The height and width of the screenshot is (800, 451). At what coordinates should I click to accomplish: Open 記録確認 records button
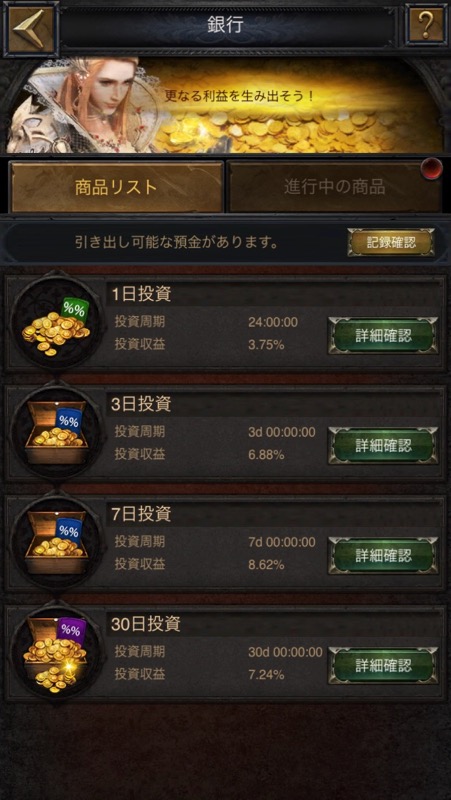(x=391, y=243)
